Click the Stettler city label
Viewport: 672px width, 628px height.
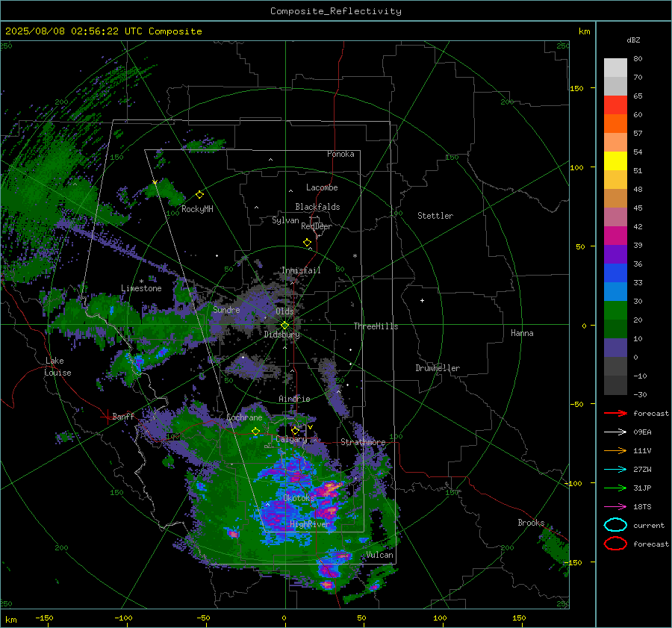pos(435,216)
